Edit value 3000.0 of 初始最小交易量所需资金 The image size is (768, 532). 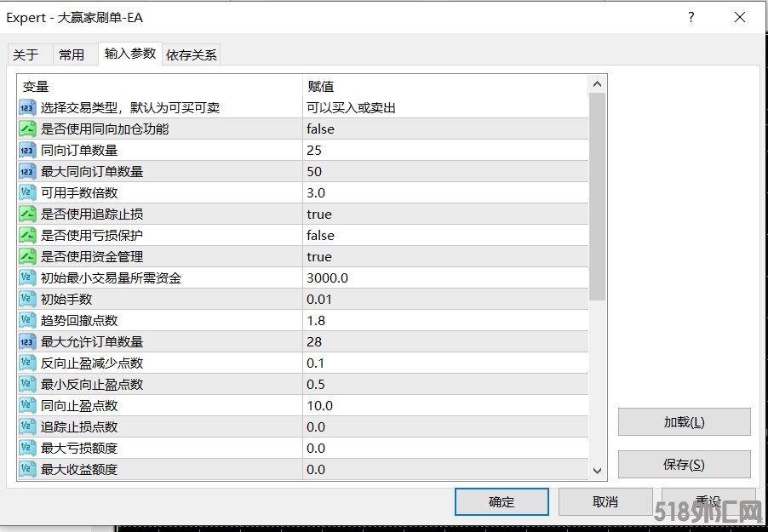[445, 277]
